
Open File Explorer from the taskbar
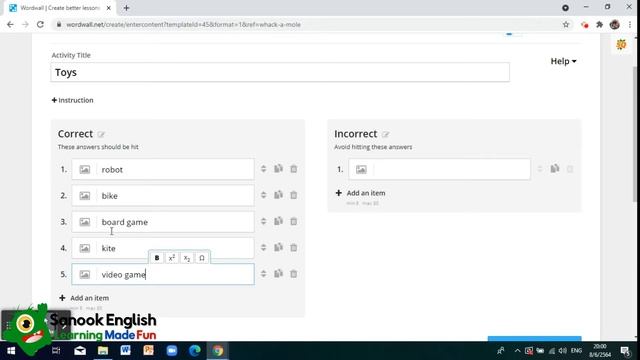[102, 350]
